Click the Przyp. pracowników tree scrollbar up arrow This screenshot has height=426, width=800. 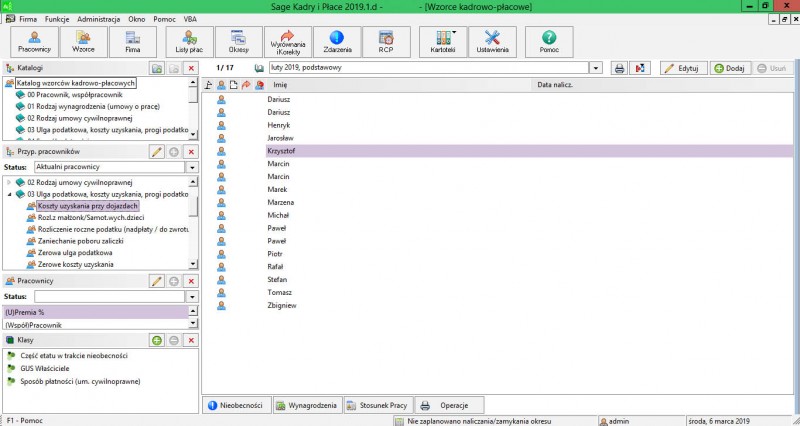(193, 182)
